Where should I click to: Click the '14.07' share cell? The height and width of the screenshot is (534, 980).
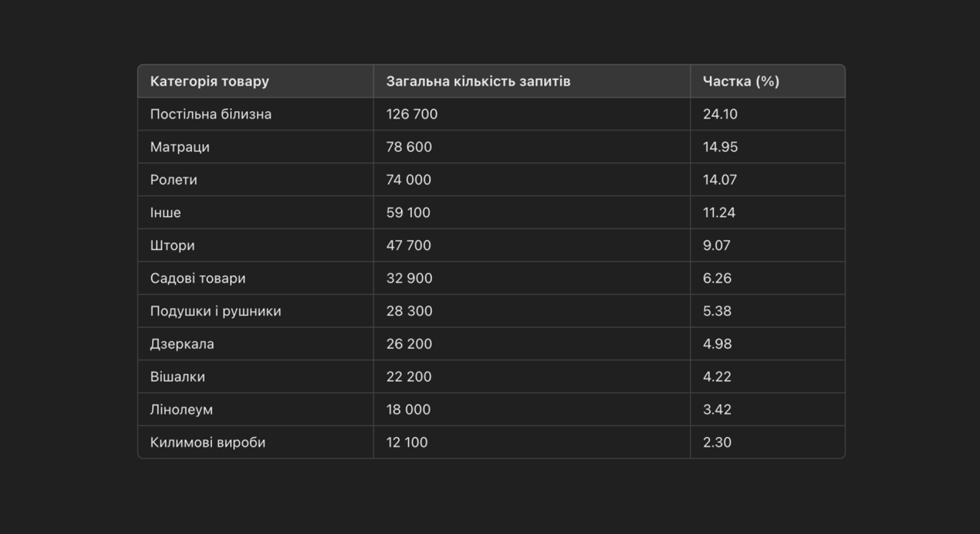tap(768, 180)
